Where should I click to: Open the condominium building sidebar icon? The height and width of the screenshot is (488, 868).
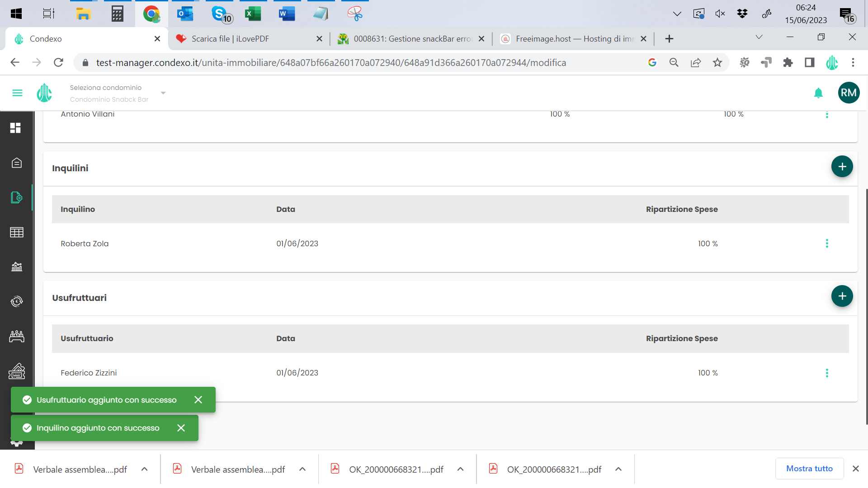[16, 163]
